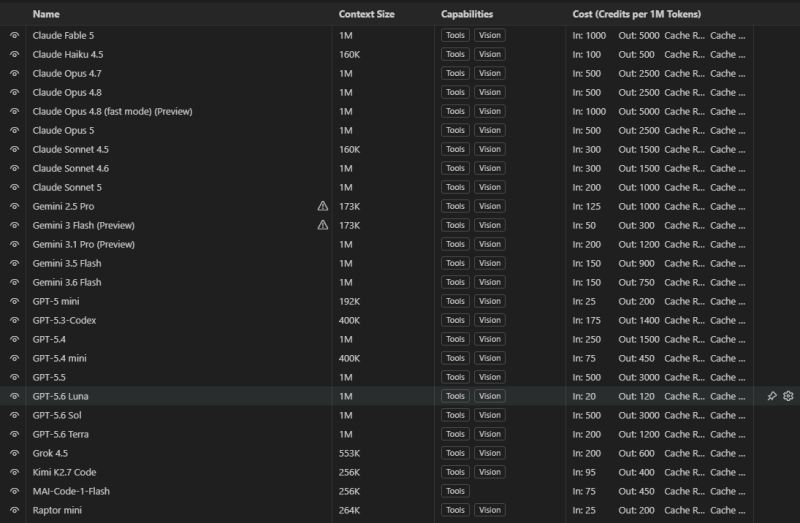Select the Gemini 3.1 Pro (Preview) name
Screen dimensions: 800x523
84,244
